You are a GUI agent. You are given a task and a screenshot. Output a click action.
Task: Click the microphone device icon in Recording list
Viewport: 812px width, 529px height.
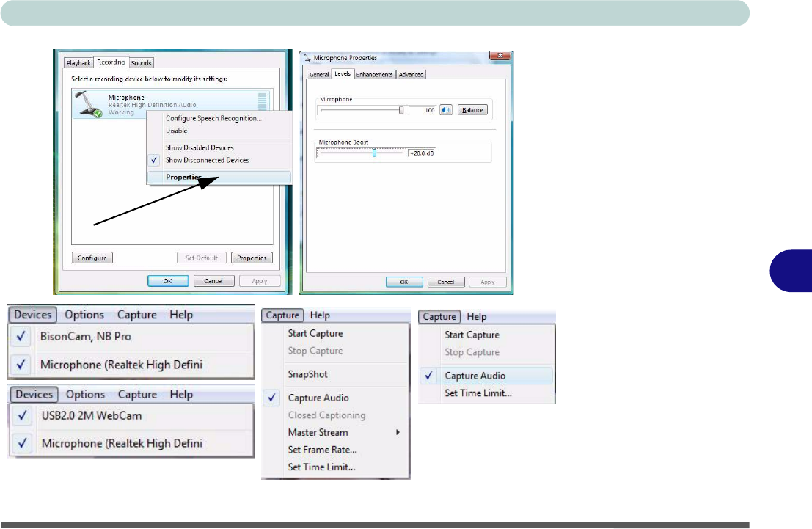tap(89, 104)
